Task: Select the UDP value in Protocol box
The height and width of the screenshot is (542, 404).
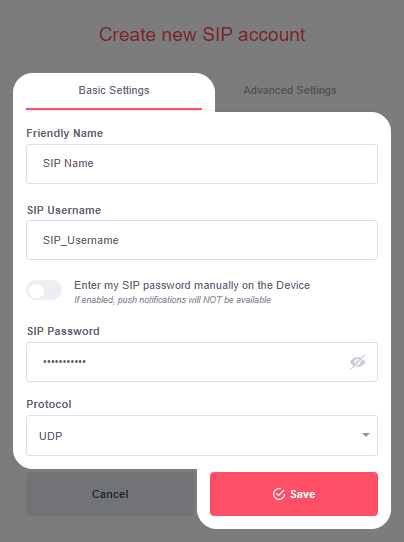Action: (x=50, y=436)
